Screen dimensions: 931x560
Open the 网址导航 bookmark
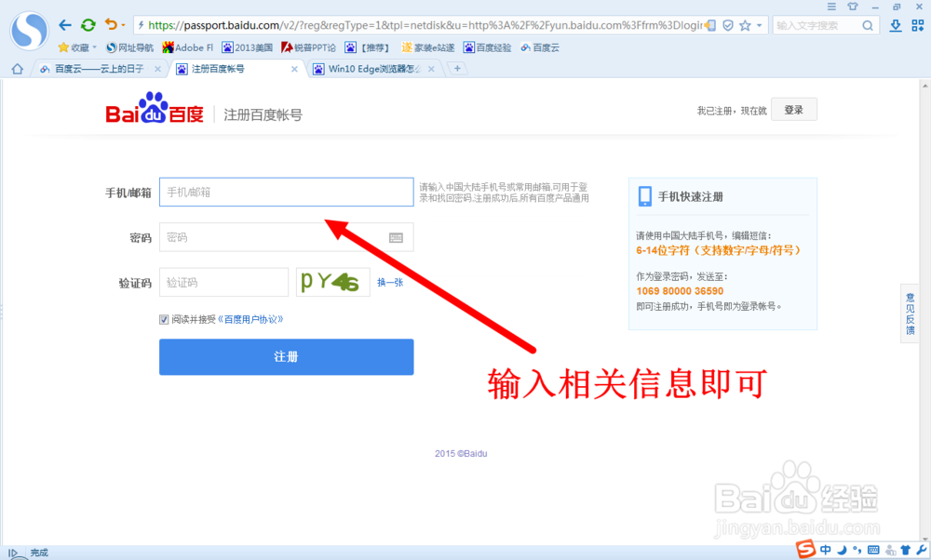(x=129, y=47)
